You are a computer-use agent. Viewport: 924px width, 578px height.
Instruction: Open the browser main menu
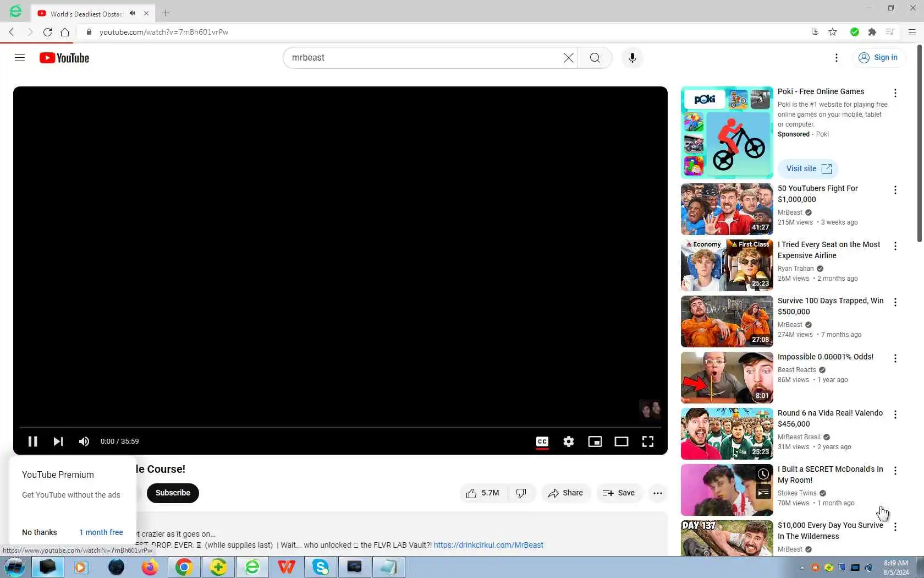click(x=912, y=32)
